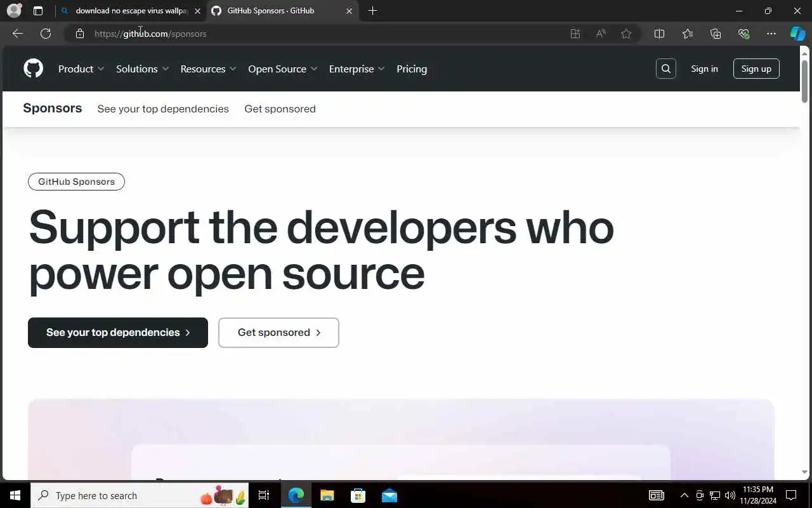
Task: Open Browser essentials heart icon
Action: coord(743,34)
